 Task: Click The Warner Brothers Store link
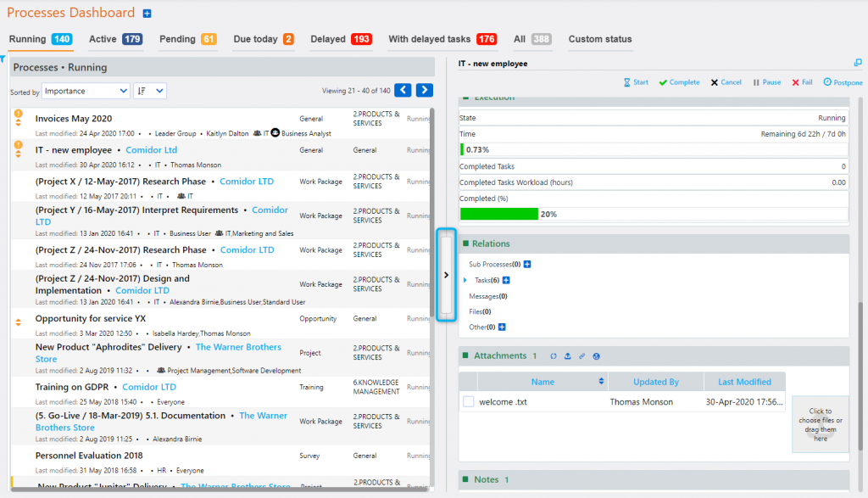tap(238, 346)
